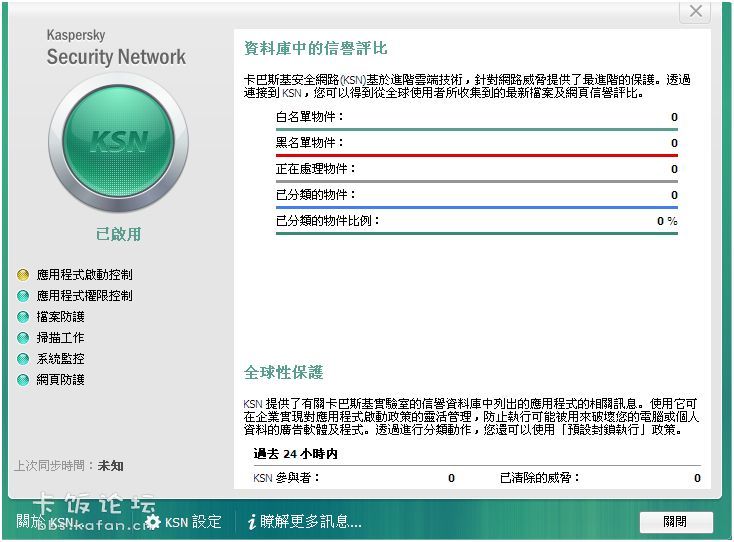Select 掃描工作 in the component list
Viewport: 734px width, 542px height.
[x=60, y=338]
